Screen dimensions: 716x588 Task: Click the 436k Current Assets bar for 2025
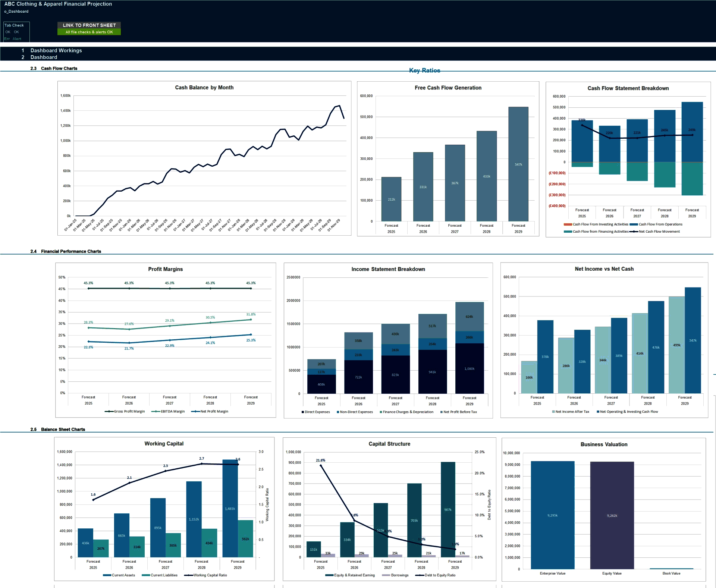tap(85, 543)
